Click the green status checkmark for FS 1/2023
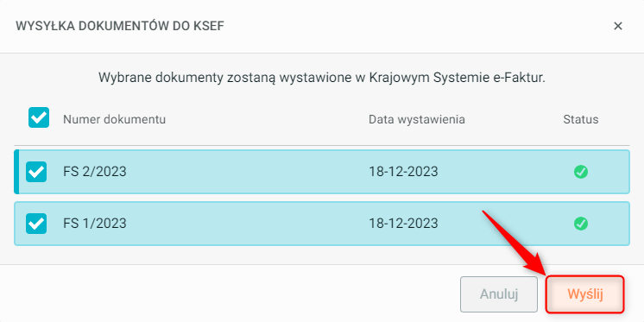 pyautogui.click(x=581, y=224)
